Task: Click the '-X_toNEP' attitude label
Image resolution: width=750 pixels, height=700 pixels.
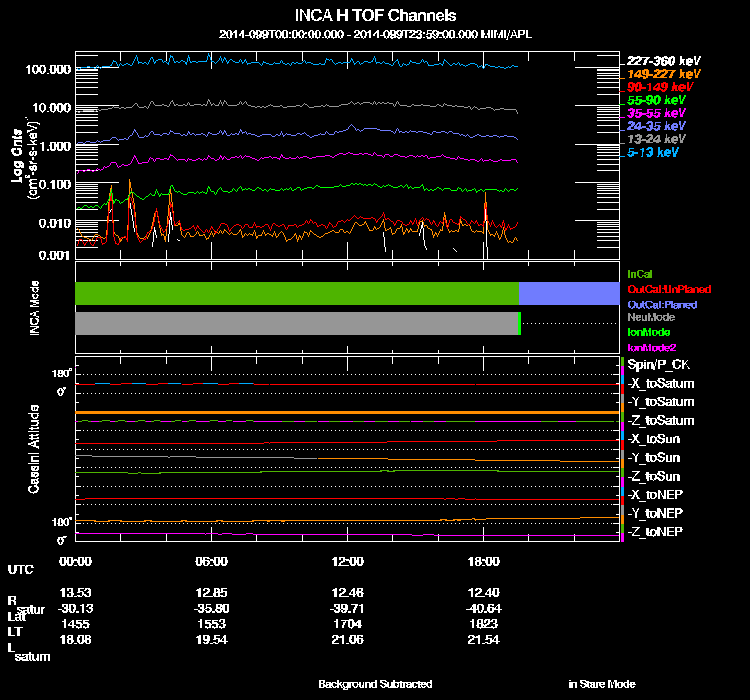Action: 655,495
